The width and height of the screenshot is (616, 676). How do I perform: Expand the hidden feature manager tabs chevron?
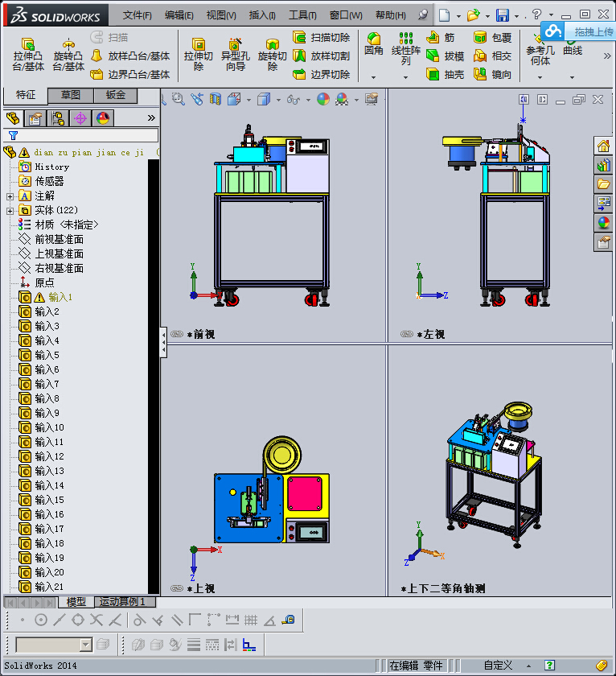pos(151,118)
